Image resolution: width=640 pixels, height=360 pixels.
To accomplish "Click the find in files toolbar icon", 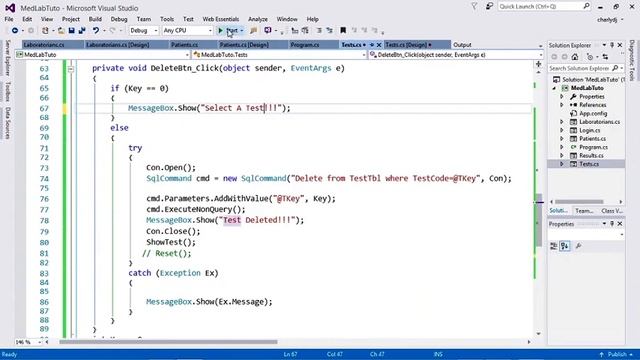I will point(253,31).
